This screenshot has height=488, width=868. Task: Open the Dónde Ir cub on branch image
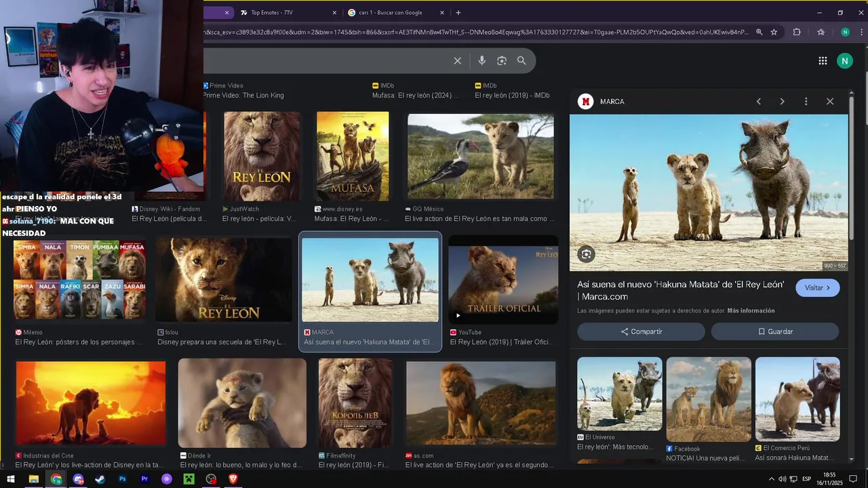click(x=242, y=403)
